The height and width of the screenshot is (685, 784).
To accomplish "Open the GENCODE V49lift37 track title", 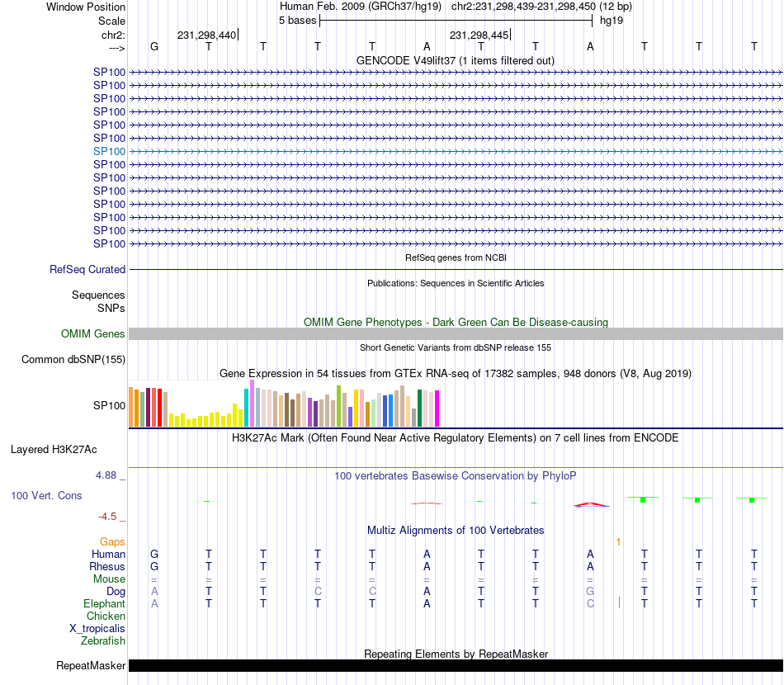I will click(455, 60).
